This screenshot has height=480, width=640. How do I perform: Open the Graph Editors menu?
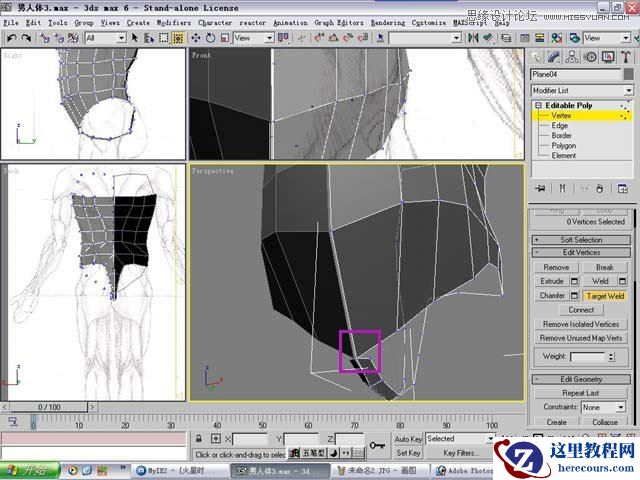point(339,22)
